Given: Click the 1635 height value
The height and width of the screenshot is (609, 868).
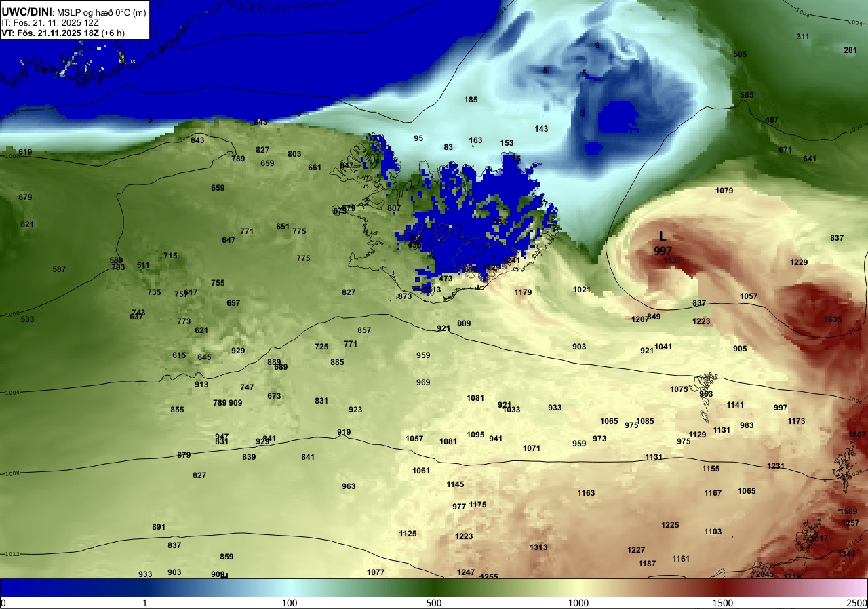Looking at the screenshot, I should click(833, 319).
